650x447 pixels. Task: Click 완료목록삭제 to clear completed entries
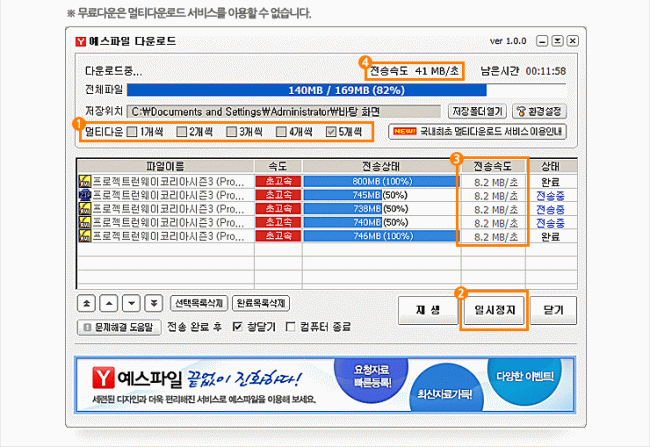tap(261, 303)
